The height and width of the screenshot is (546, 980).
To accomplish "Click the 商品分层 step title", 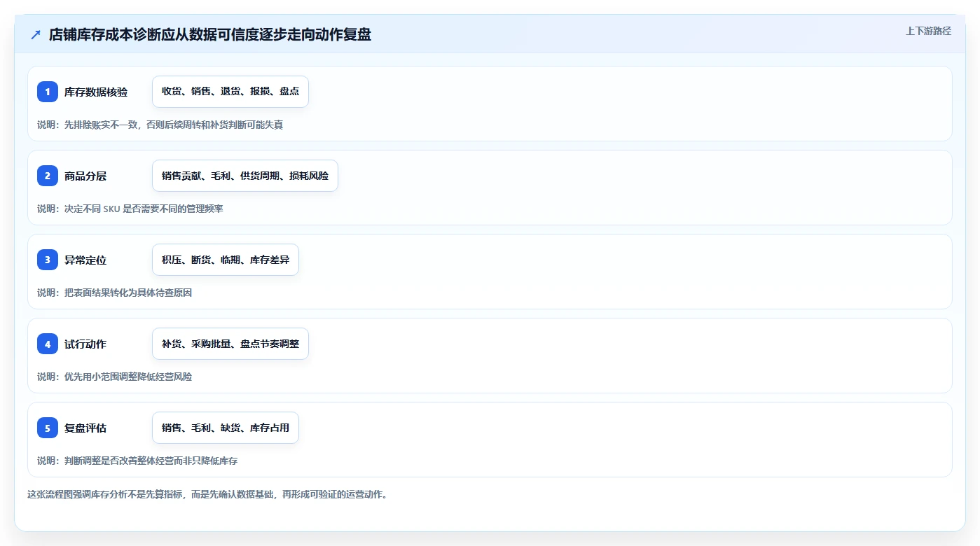I will (x=85, y=176).
